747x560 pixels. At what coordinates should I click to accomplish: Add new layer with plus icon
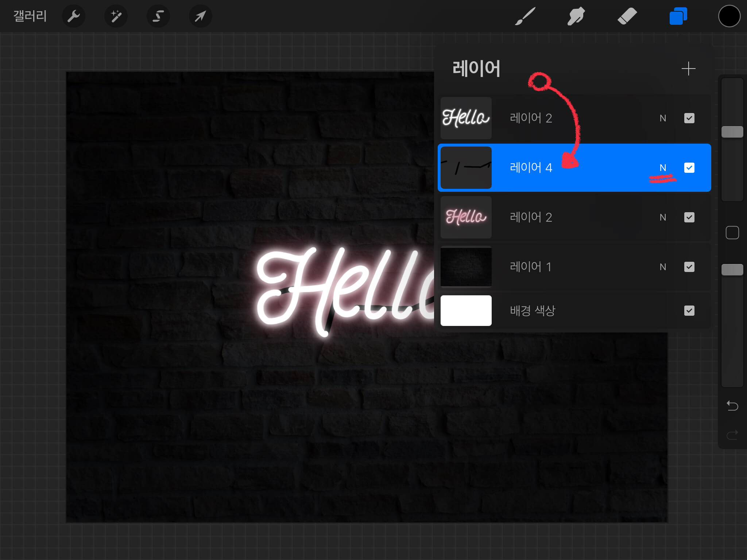click(688, 69)
